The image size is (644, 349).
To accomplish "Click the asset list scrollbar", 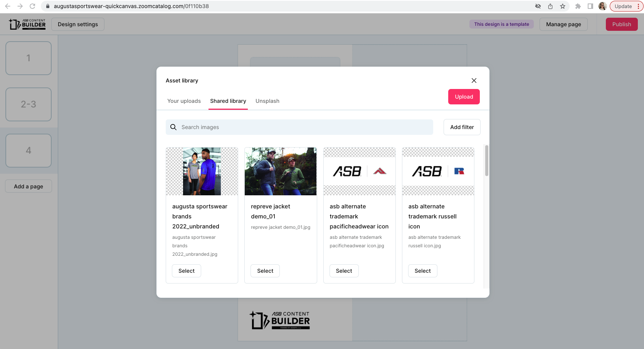I will (x=486, y=161).
